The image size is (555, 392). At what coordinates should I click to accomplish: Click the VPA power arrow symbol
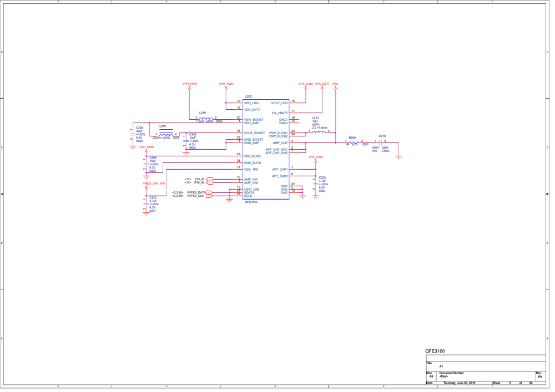(x=336, y=88)
